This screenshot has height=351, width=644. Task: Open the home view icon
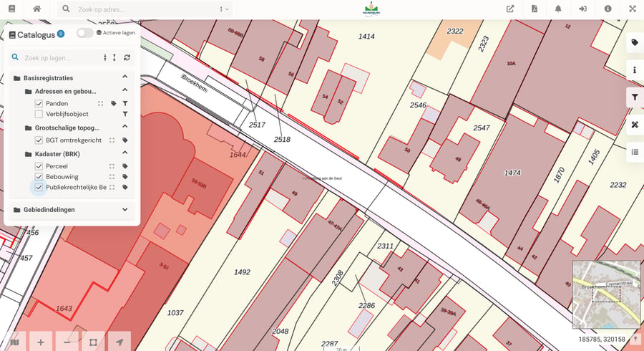(37, 9)
